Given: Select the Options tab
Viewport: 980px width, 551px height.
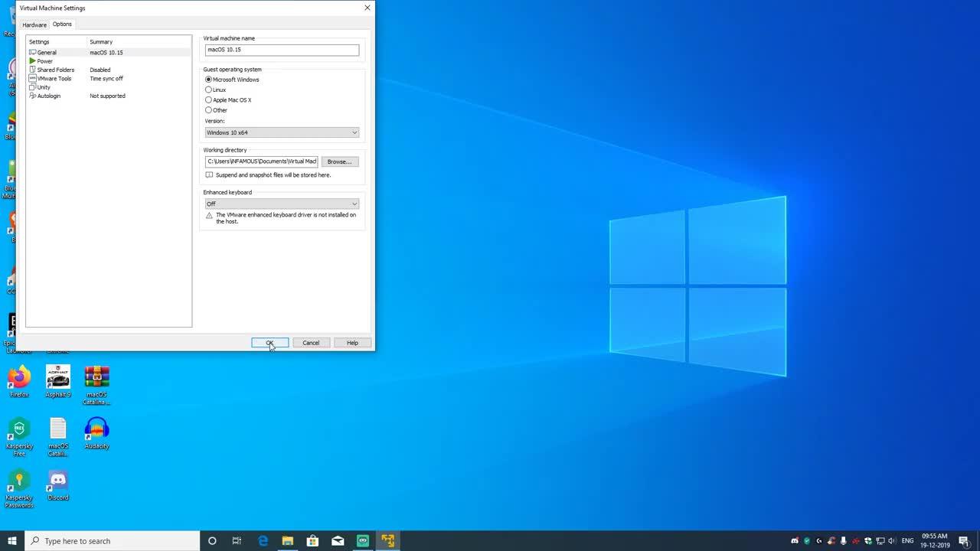Looking at the screenshot, I should 62,24.
